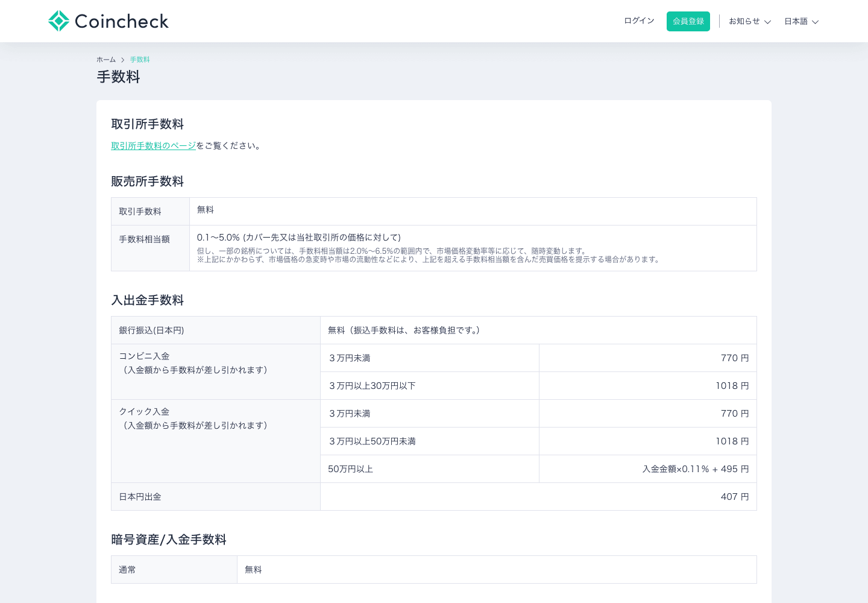The width and height of the screenshot is (868, 603).
Task: Click the 0.1〜5.0% fee text
Action: 299,238
